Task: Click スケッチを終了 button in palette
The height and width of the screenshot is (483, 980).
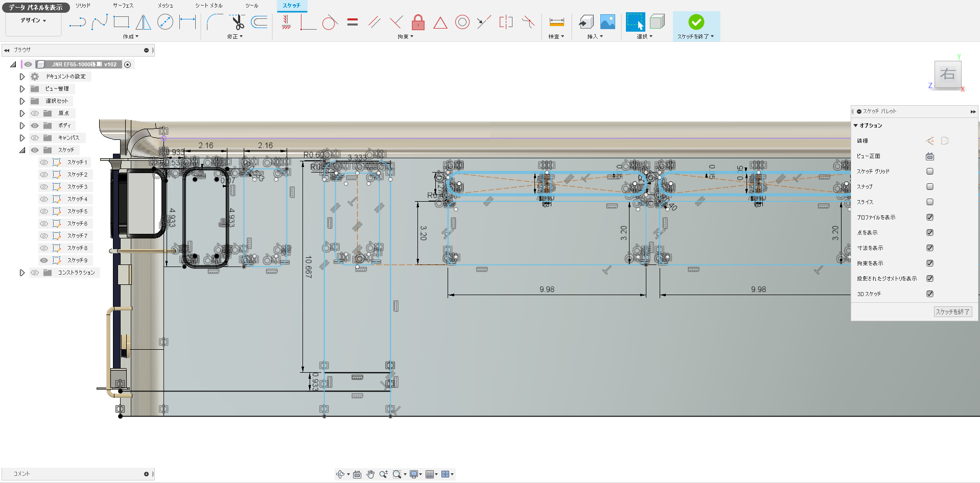Action: click(952, 311)
